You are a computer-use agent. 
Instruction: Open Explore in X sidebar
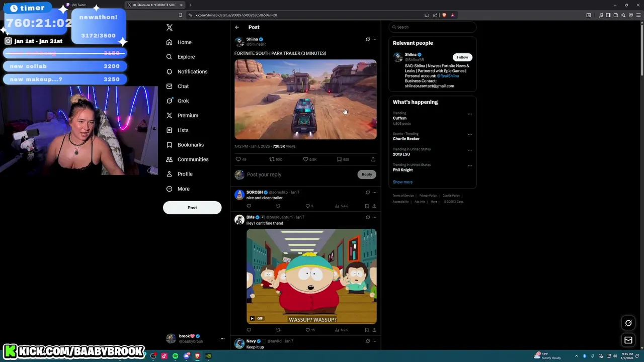(x=181, y=57)
